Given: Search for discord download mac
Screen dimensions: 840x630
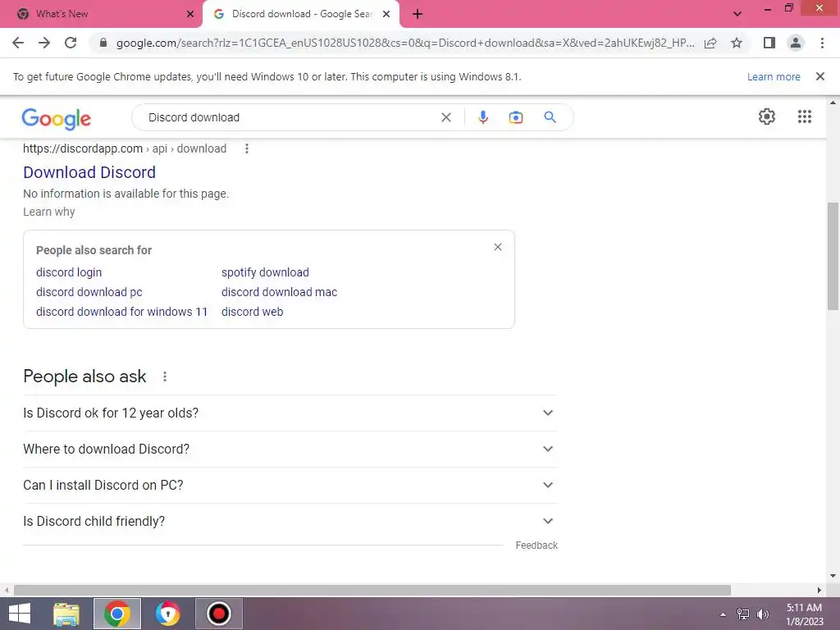Looking at the screenshot, I should [x=279, y=292].
